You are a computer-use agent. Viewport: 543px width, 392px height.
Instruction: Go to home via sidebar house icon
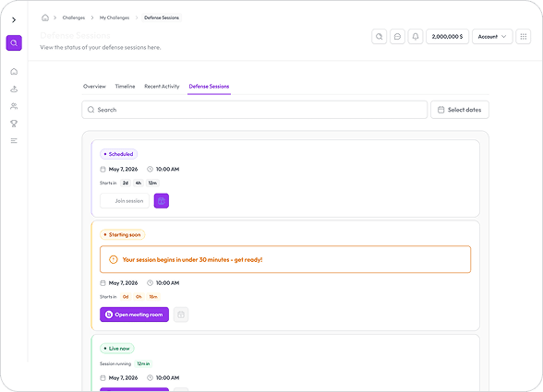14,72
